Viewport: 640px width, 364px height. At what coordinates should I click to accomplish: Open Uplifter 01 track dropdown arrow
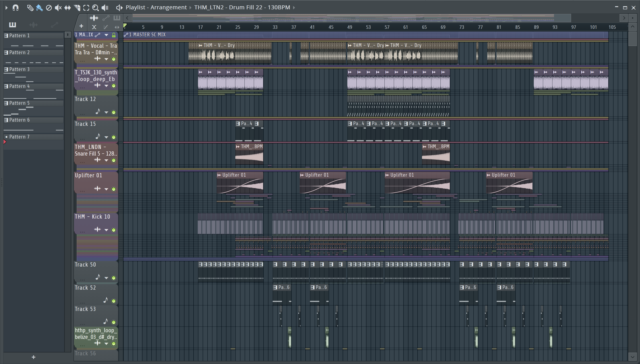coord(106,189)
